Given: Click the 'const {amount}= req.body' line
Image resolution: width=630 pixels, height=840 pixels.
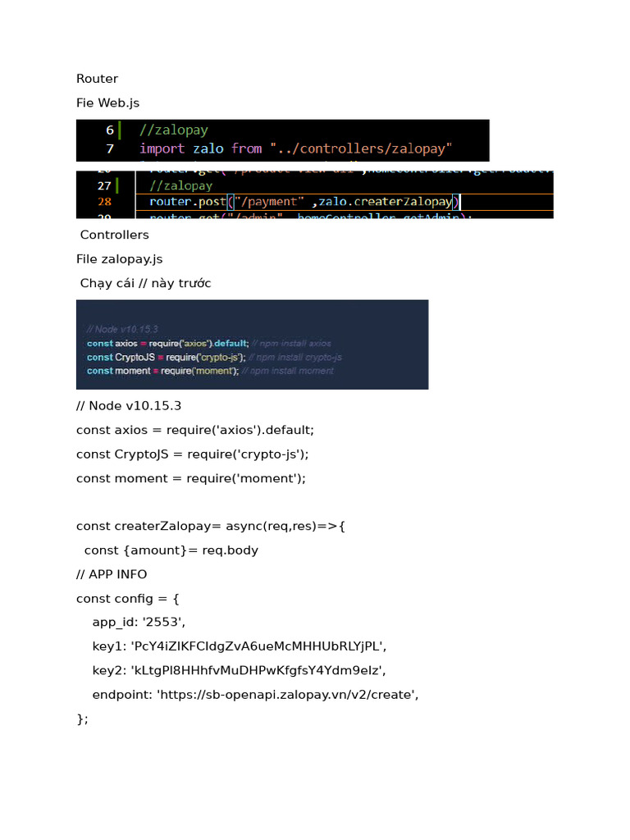Looking at the screenshot, I should [x=171, y=550].
